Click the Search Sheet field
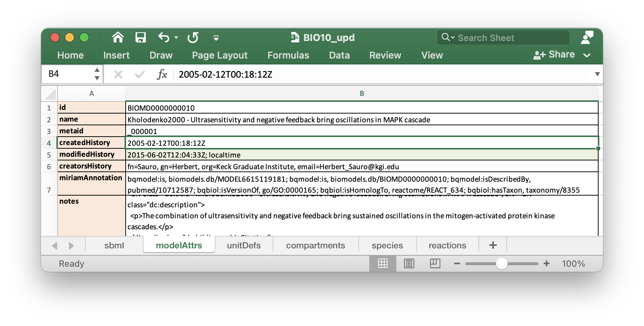This screenshot has height=326, width=644. [x=503, y=37]
